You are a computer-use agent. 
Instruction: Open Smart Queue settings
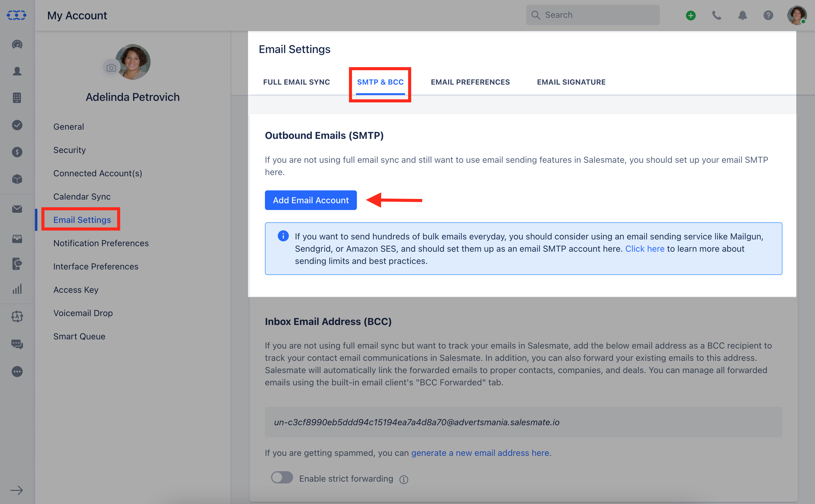click(79, 336)
